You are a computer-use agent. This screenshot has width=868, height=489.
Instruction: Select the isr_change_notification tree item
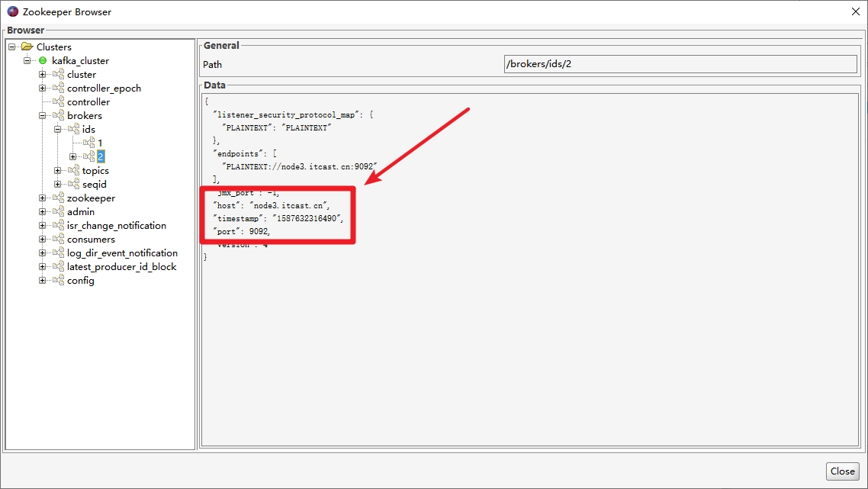[116, 225]
